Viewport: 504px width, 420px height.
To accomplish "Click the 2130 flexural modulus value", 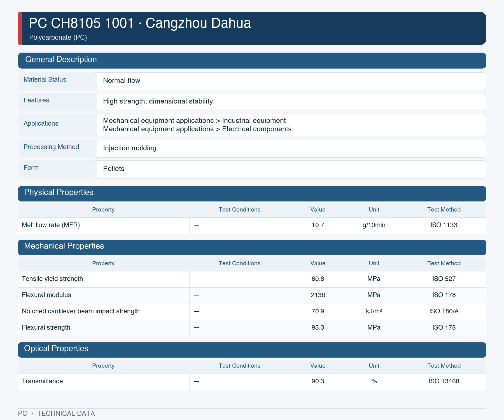I will point(318,295).
